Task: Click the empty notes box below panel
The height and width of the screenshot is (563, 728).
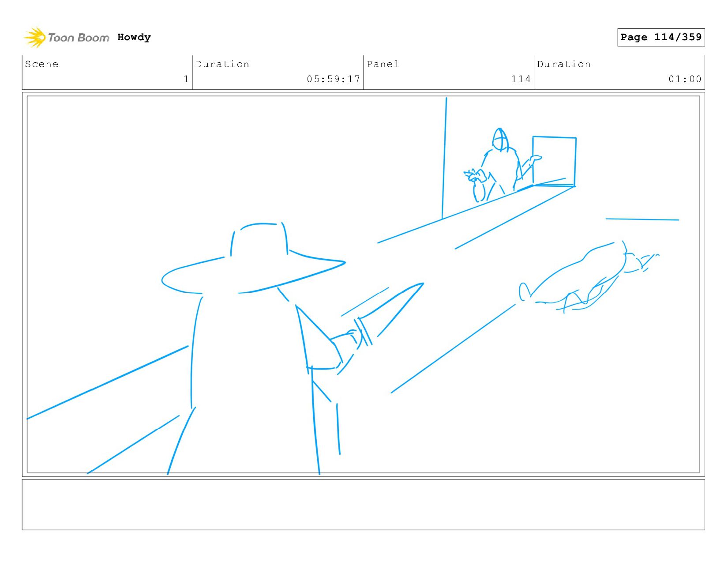Action: [363, 505]
